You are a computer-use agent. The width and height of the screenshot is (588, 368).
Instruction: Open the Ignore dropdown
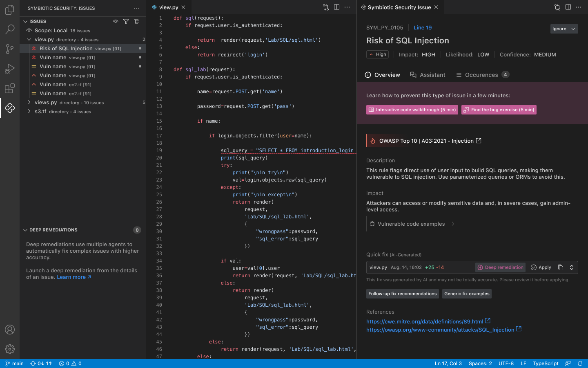pyautogui.click(x=564, y=29)
